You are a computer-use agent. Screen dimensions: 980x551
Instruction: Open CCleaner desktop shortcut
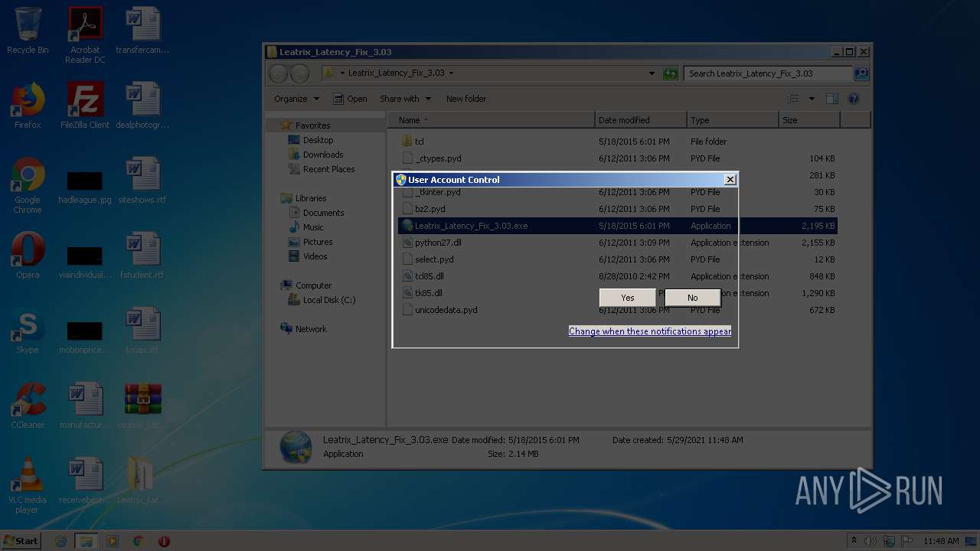pyautogui.click(x=28, y=406)
